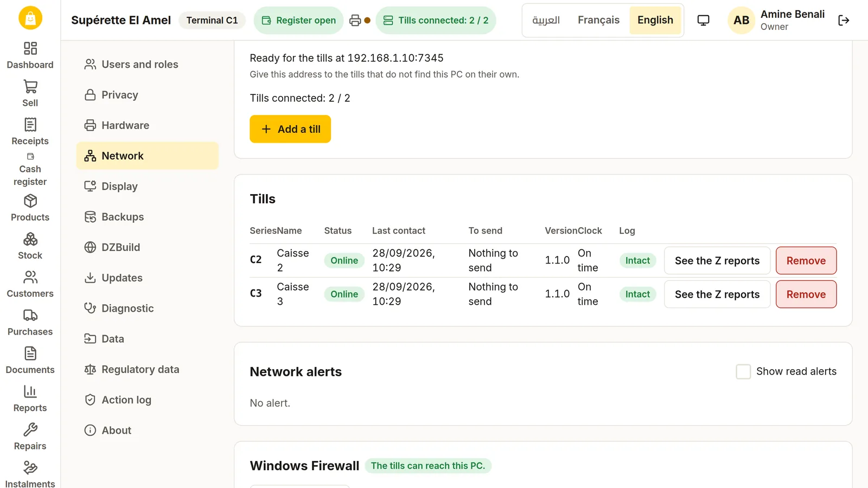Select the English language option

pos(655,21)
